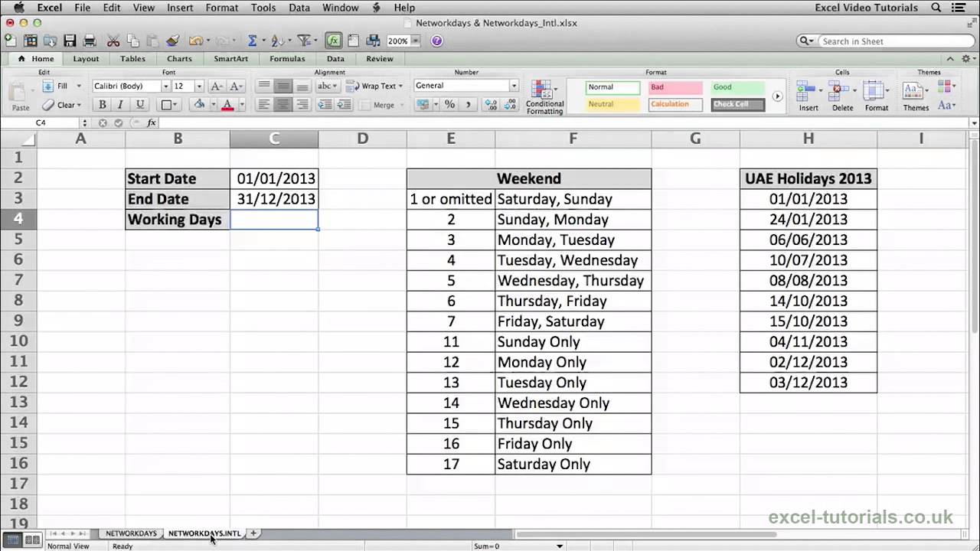
Task: Align cell contents to top
Action: [264, 86]
